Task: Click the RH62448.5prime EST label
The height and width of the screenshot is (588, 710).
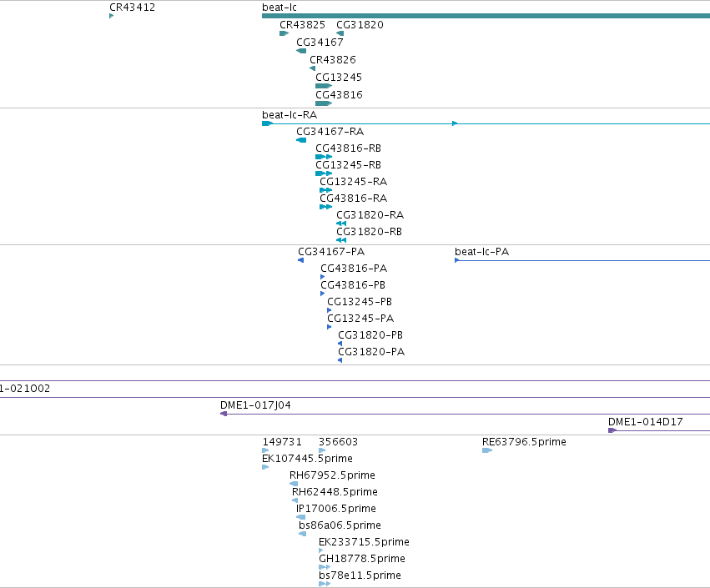Action: click(335, 492)
